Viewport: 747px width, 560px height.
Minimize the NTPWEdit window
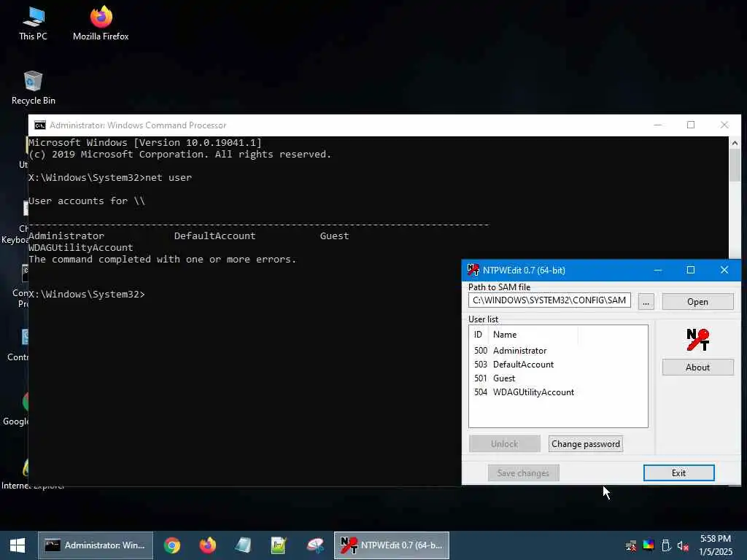(658, 270)
